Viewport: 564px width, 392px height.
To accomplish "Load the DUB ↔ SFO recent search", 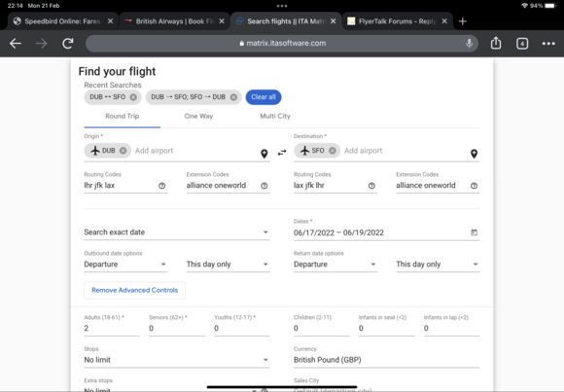I will pyautogui.click(x=107, y=97).
